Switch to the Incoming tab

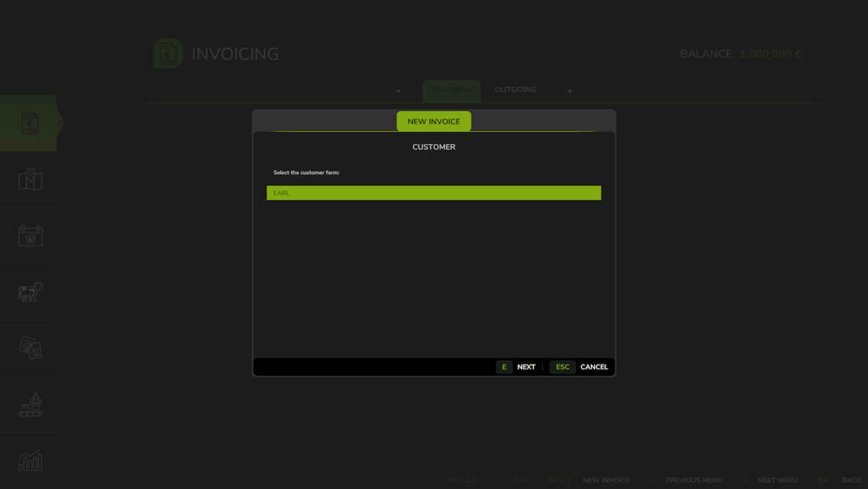(451, 90)
